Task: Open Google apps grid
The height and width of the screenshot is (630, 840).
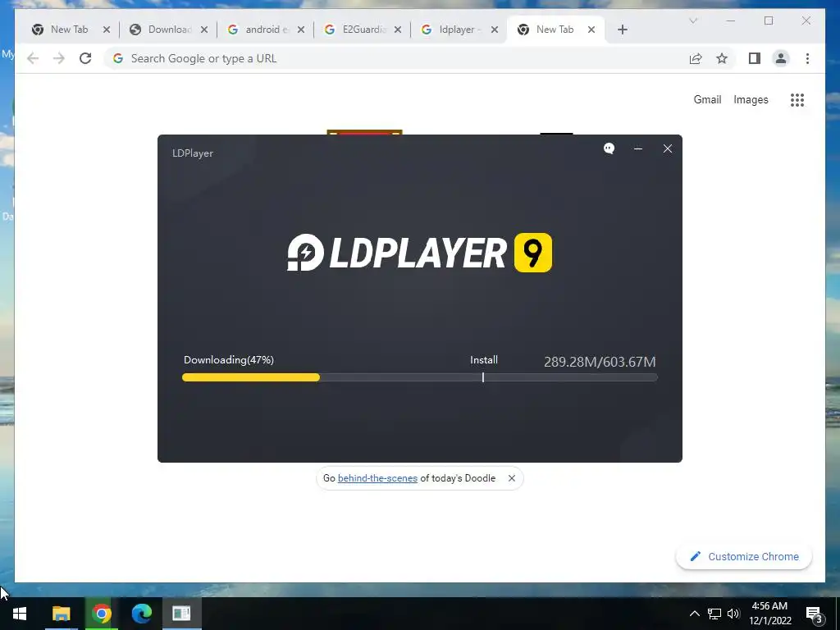Action: pos(797,99)
